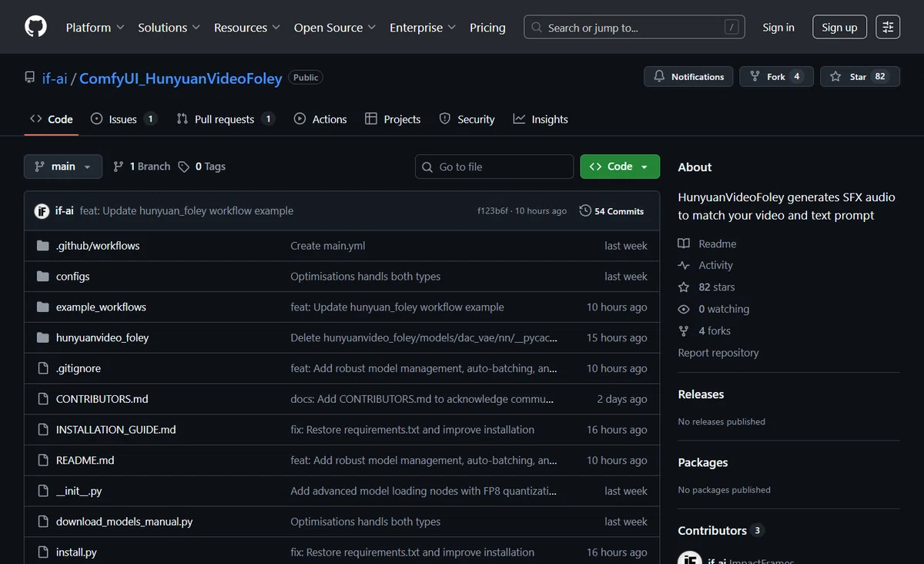This screenshot has height=564, width=924.
Task: Click the install.py file icon
Action: (43, 552)
